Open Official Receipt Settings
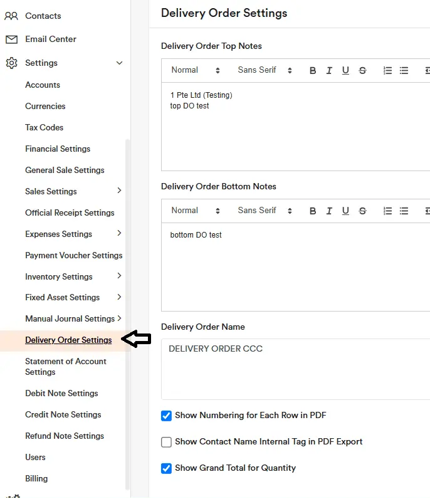Screen dimensions: 430x504 click(70, 213)
